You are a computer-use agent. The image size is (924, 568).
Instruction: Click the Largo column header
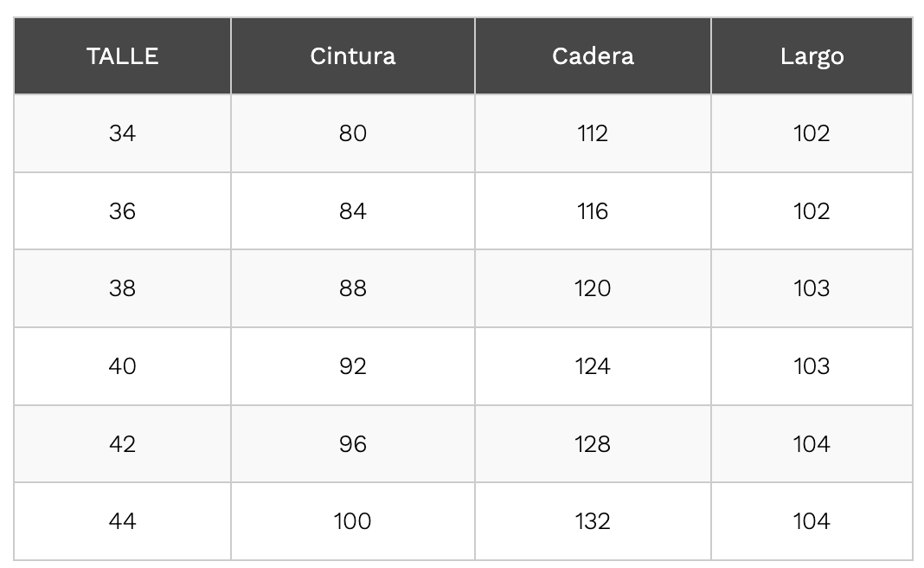[x=812, y=56]
